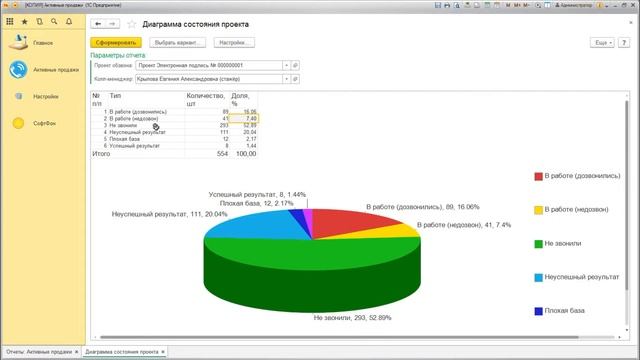Select the Успешный результат table row

[x=174, y=146]
